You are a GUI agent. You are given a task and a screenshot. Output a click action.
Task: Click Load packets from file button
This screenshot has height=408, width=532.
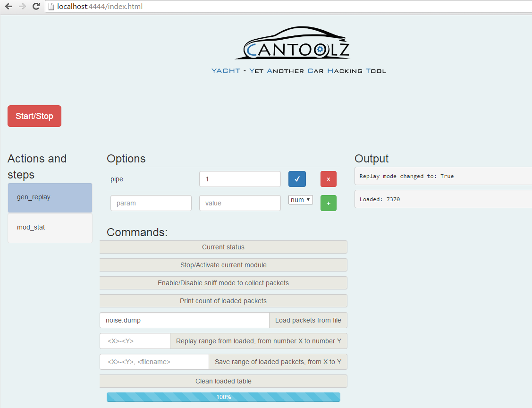[x=308, y=320]
